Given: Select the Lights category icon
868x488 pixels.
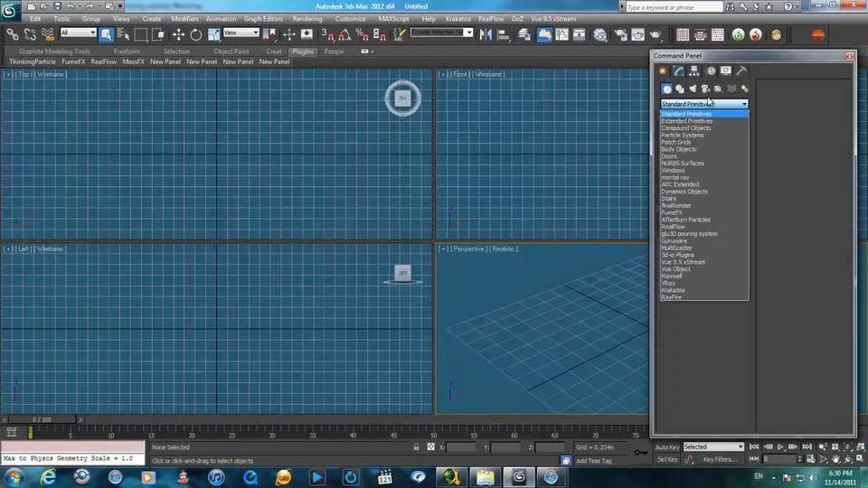Looking at the screenshot, I should (x=693, y=89).
